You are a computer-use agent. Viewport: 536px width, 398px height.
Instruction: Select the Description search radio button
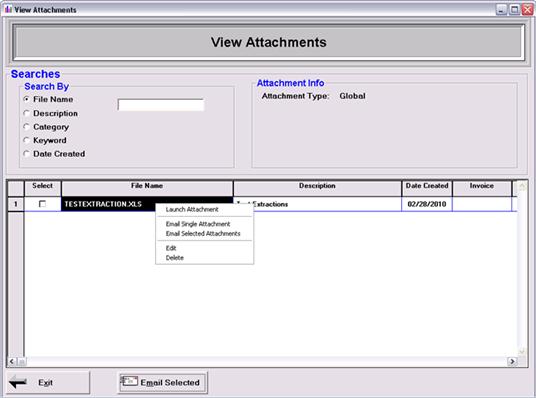pos(26,113)
